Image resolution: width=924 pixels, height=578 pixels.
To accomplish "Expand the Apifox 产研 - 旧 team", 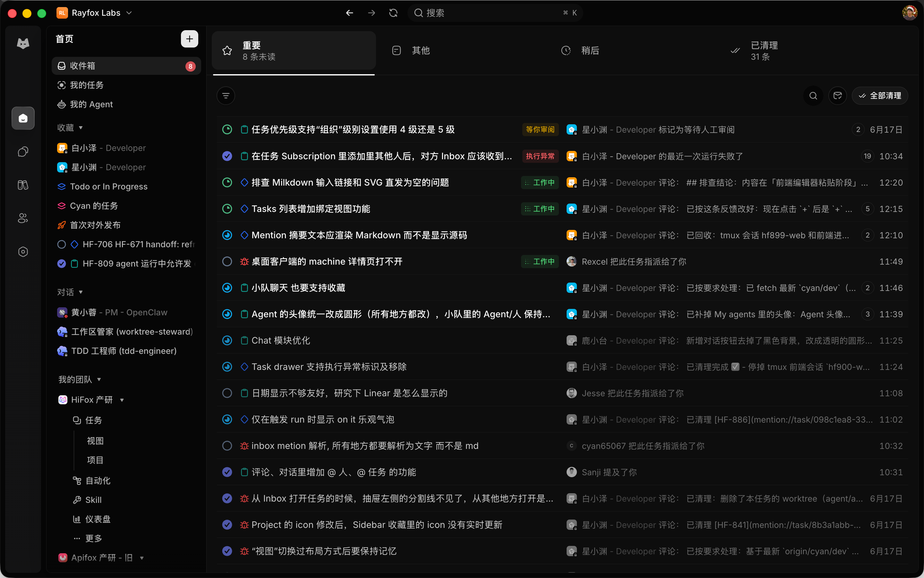I will (x=142, y=558).
